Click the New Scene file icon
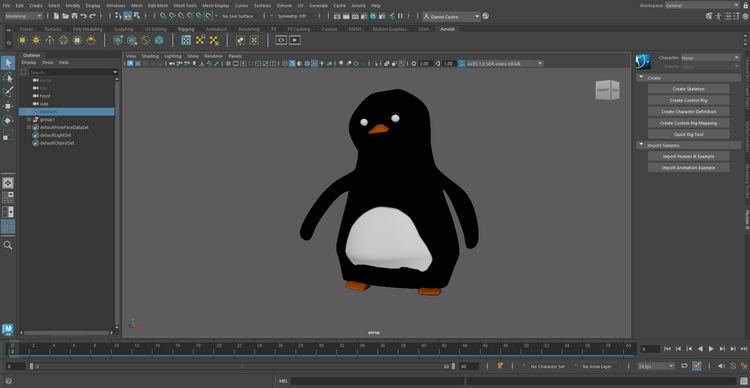Viewport: 750px width, 388px height. pos(56,16)
